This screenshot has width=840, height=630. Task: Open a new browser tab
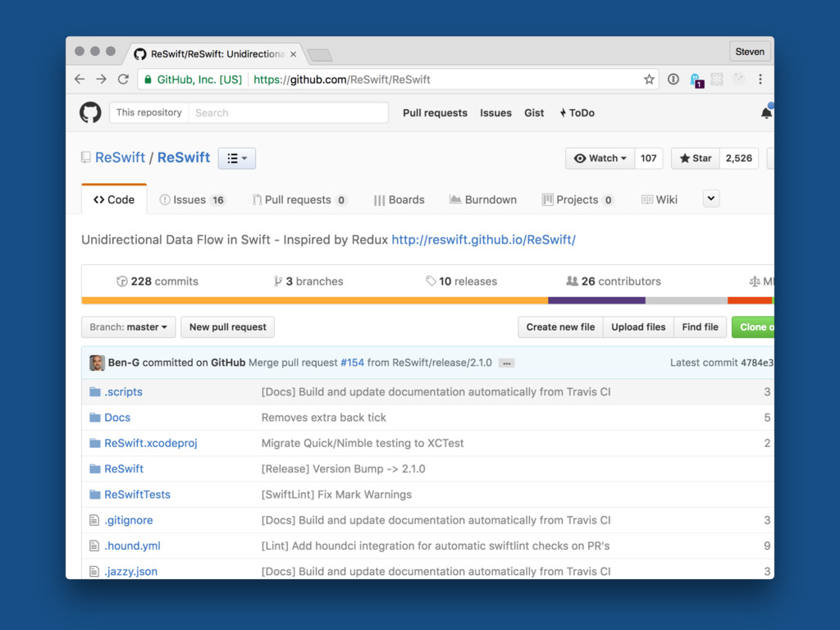[320, 55]
